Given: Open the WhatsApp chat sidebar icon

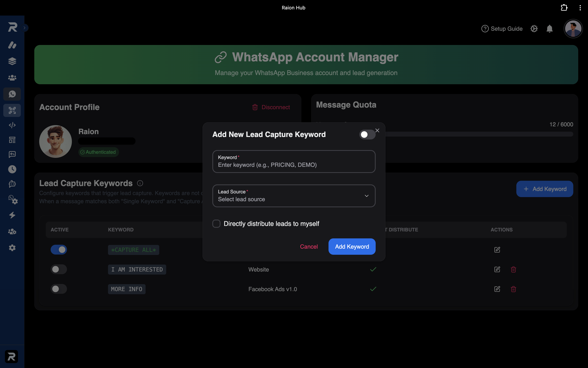Looking at the screenshot, I should tap(12, 94).
